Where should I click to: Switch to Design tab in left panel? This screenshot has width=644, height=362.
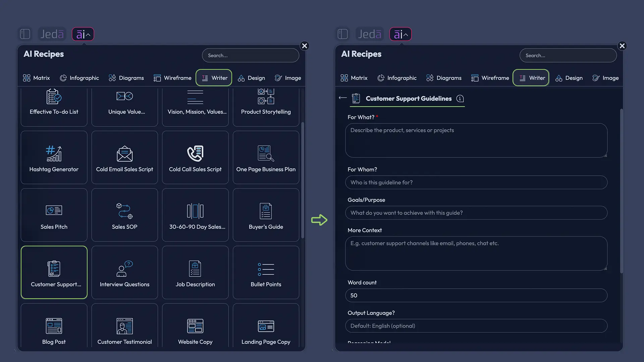(251, 78)
